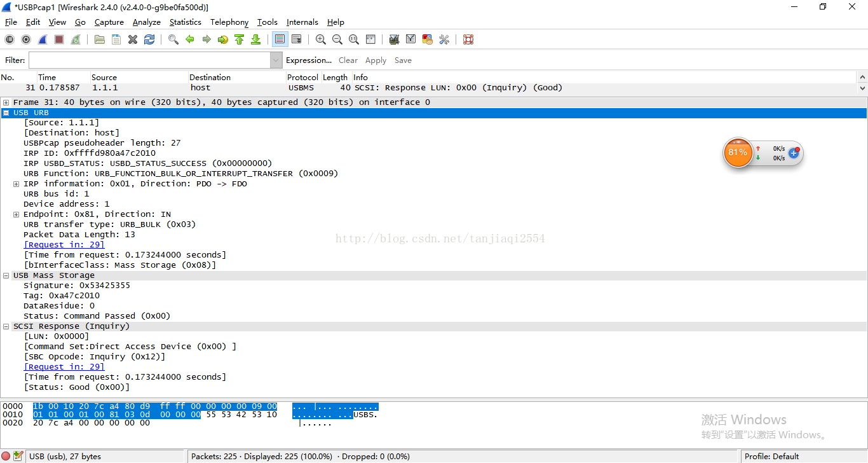Save this capture file

coord(116,39)
